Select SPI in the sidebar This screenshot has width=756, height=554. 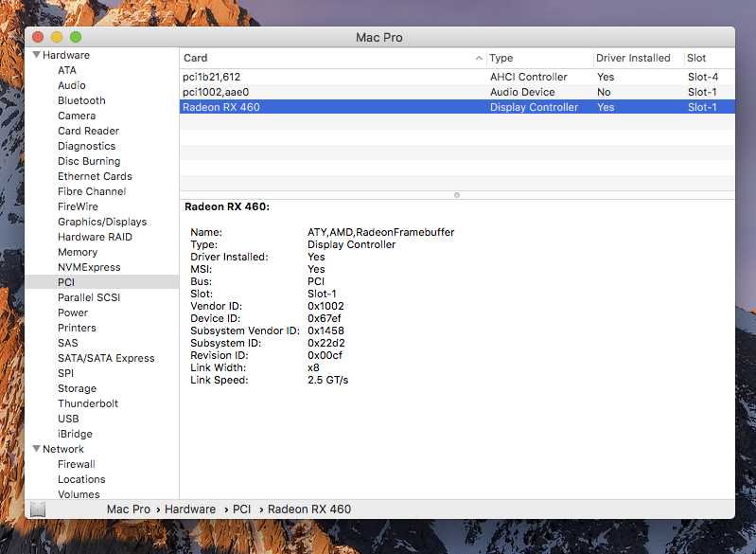click(x=65, y=373)
